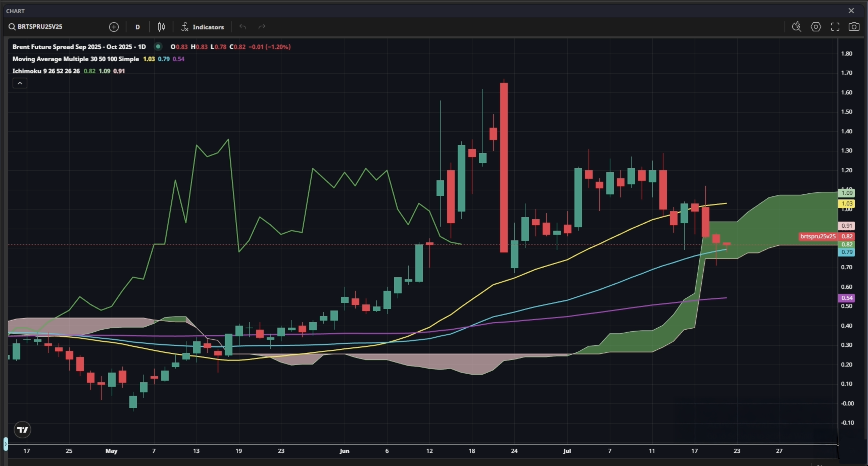Open the D timeframe interval dropdown
Screen dimensions: 868x466
click(137, 27)
